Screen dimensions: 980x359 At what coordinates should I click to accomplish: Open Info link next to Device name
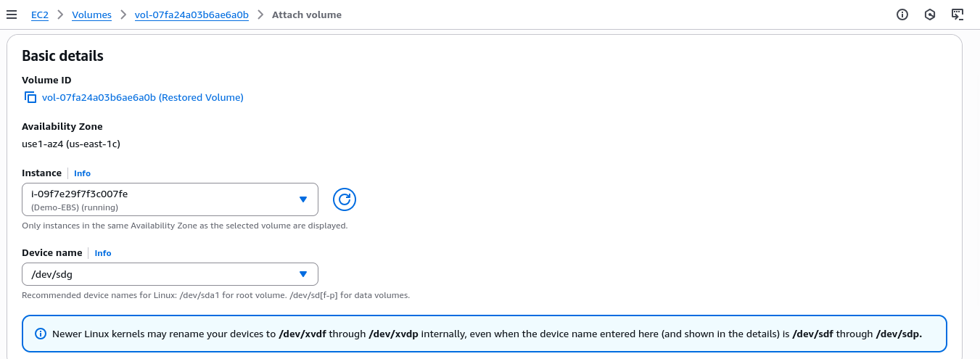pyautogui.click(x=103, y=253)
